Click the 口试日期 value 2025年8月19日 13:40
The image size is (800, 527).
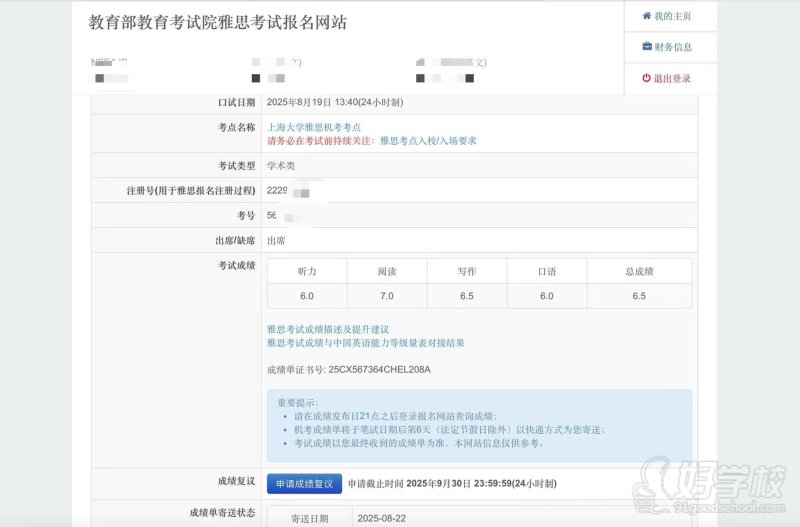335,102
